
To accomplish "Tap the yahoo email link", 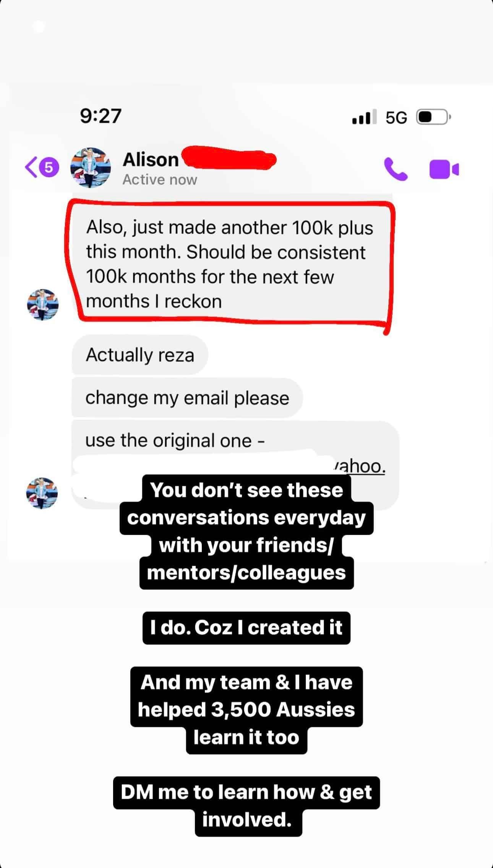I will pyautogui.click(x=359, y=467).
